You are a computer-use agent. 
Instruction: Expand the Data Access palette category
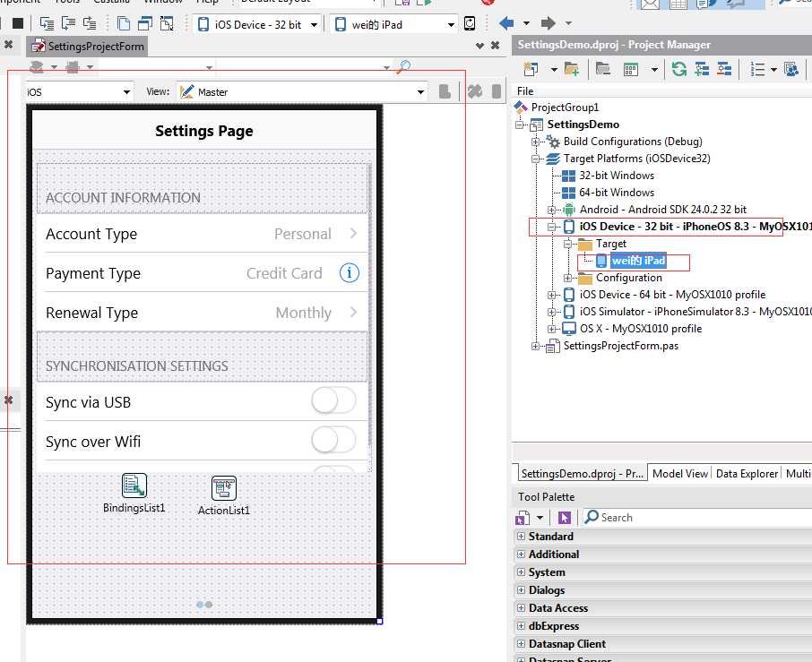pos(521,607)
